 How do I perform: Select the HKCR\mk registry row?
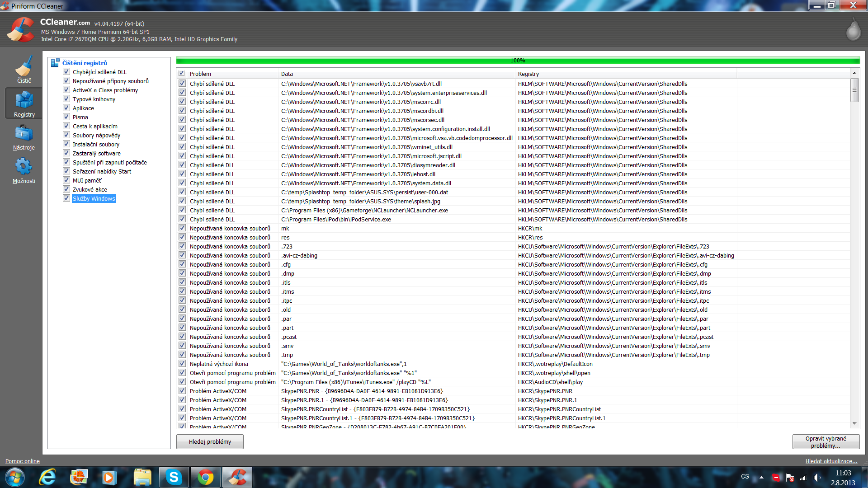513,228
